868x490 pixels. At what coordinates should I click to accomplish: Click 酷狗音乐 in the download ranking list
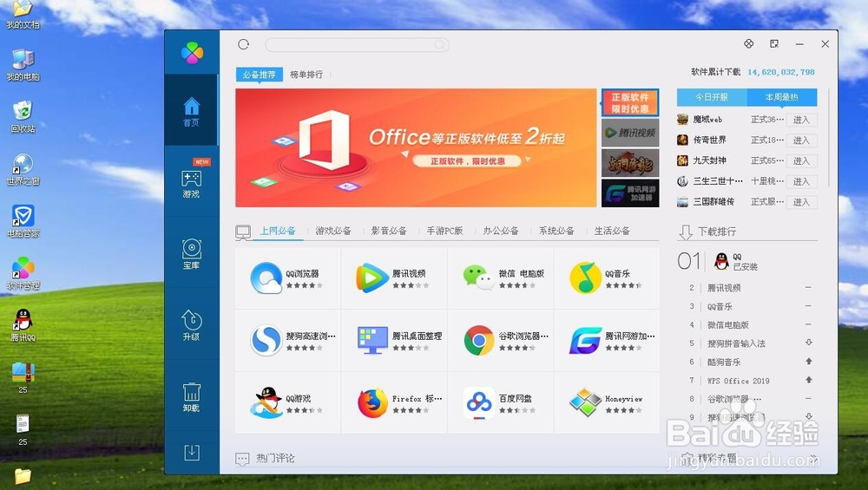724,363
